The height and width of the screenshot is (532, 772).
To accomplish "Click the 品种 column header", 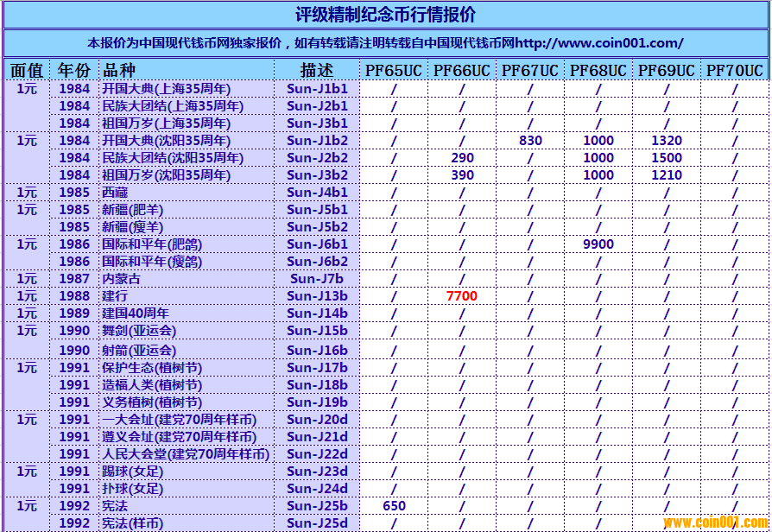I will pyautogui.click(x=119, y=70).
